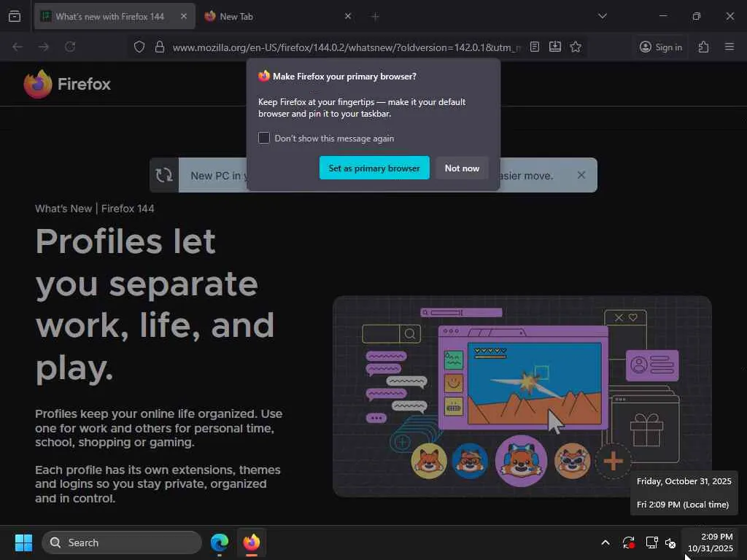Open the tracking protection shield panel
The image size is (747, 560).
tap(139, 47)
